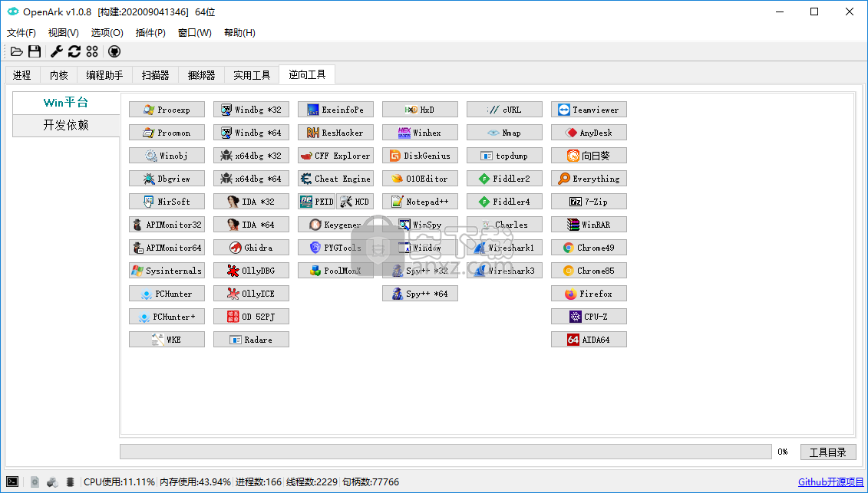Click the gear document status bar icon
The width and height of the screenshot is (868, 493).
pos(35,482)
